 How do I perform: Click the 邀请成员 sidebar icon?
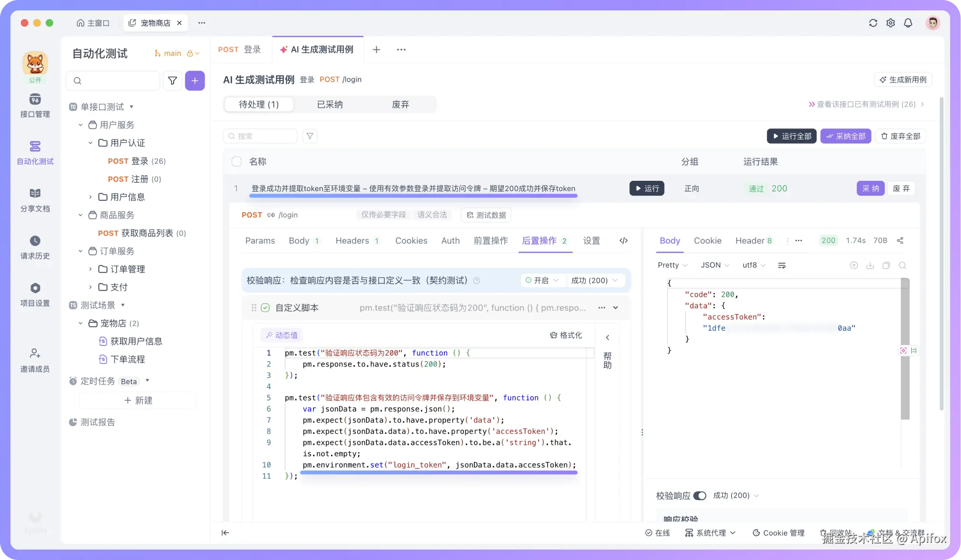[x=34, y=360]
